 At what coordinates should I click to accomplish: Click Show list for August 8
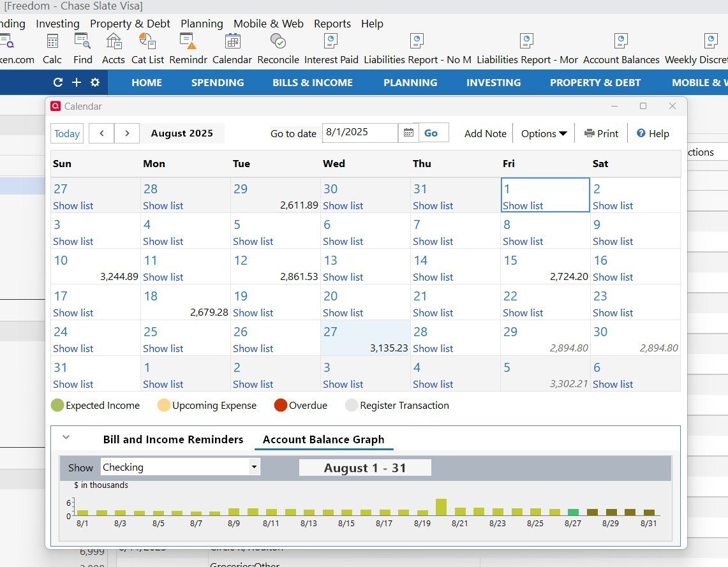pyautogui.click(x=523, y=241)
